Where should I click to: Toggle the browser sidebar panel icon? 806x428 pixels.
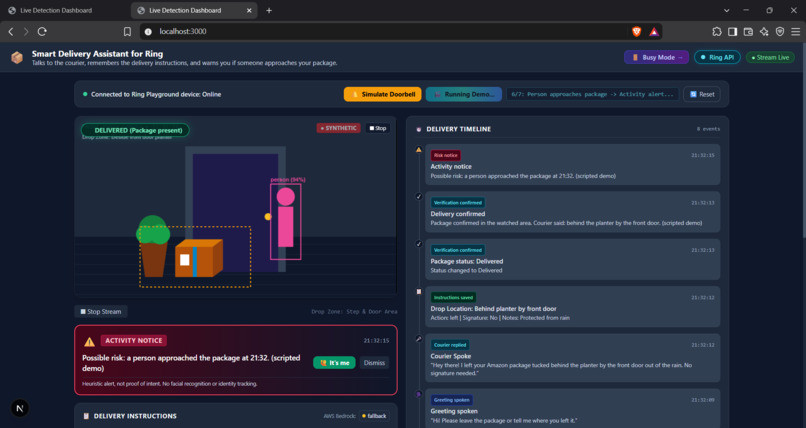coord(732,31)
